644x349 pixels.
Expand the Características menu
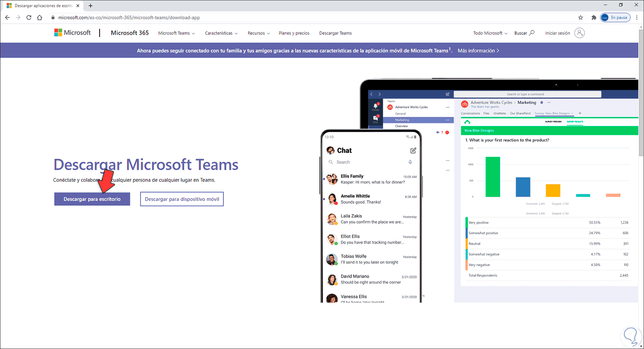click(221, 33)
